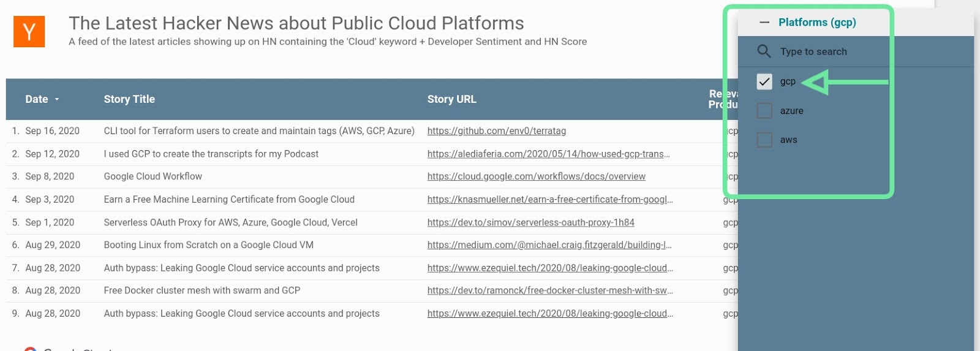Focus the Type to search field
This screenshot has height=351, width=980.
click(x=813, y=51)
